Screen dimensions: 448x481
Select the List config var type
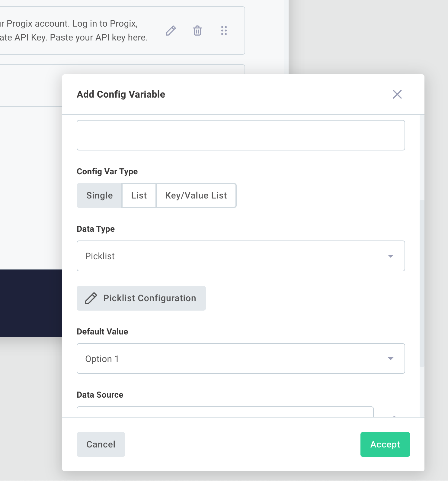139,195
